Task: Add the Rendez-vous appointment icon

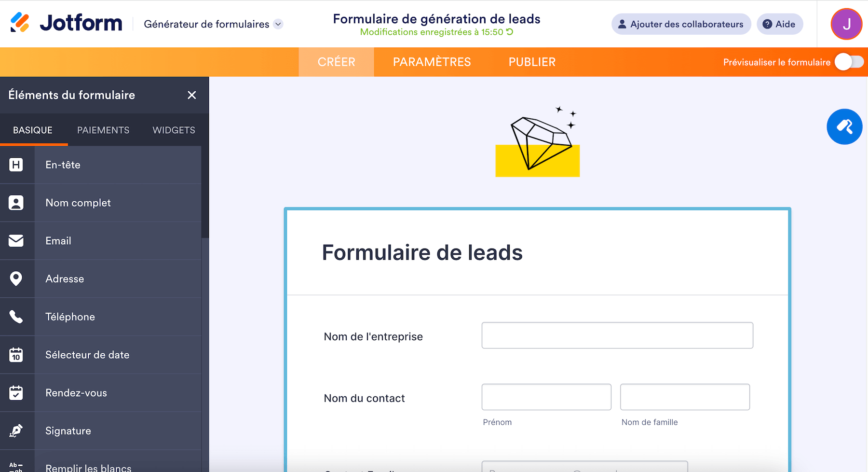Action: [x=16, y=393]
